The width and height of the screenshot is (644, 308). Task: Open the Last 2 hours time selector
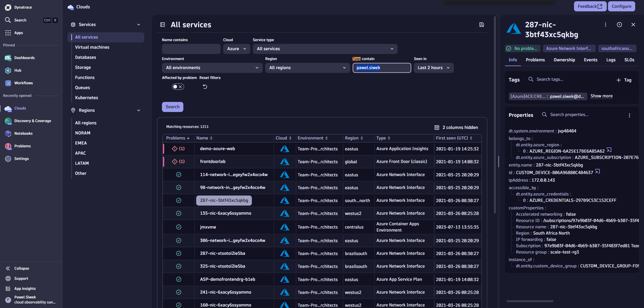coord(433,68)
